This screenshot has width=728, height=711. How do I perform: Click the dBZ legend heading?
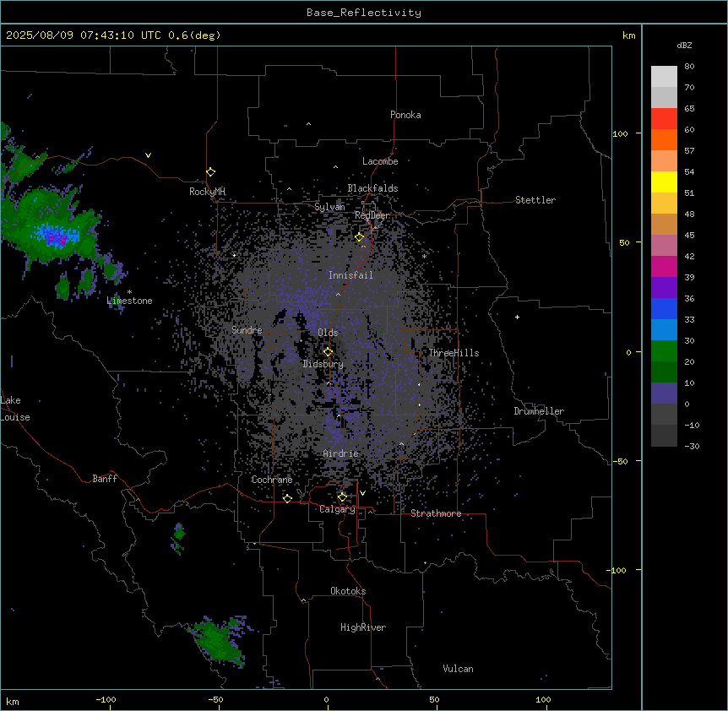pos(684,45)
